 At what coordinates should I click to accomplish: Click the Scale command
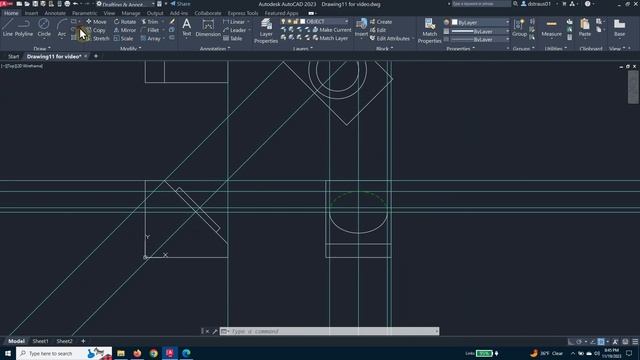124,38
